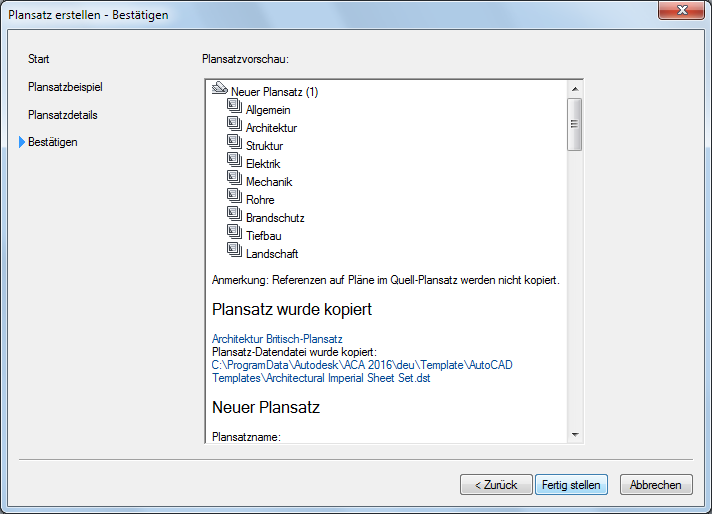Click the Allgemein subset icon
Screen dimensions: 712x514
235,109
